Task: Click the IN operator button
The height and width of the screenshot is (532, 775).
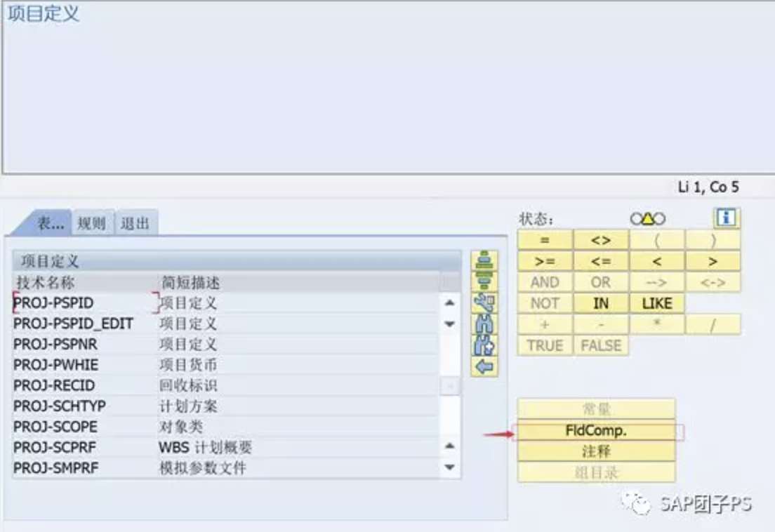Action: point(600,303)
